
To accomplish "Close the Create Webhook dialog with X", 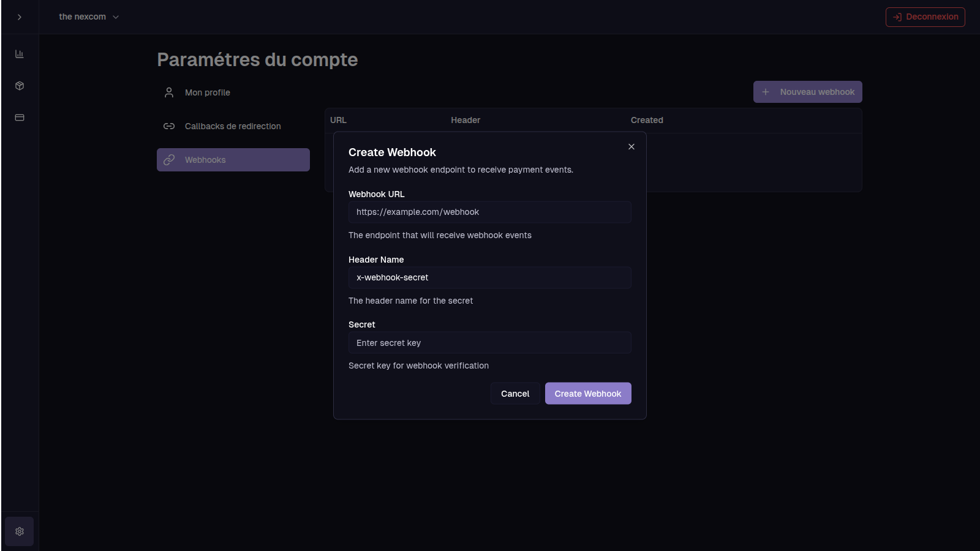I will pos(631,147).
